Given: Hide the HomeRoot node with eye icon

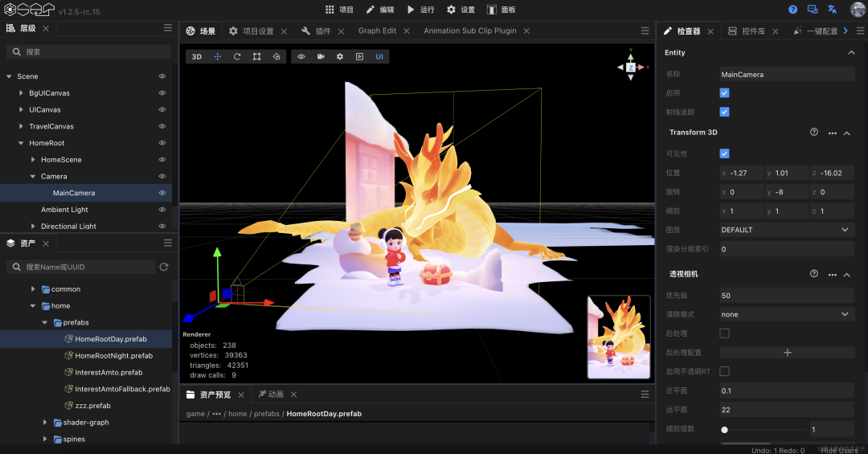Looking at the screenshot, I should click(162, 143).
